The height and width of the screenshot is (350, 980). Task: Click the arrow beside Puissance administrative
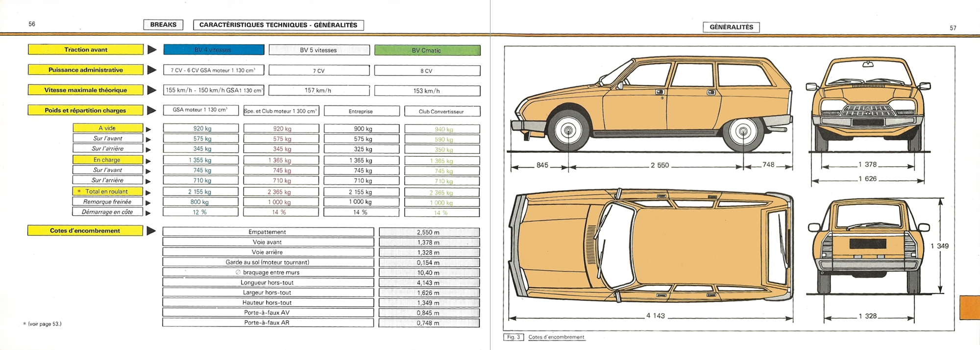[x=152, y=70]
